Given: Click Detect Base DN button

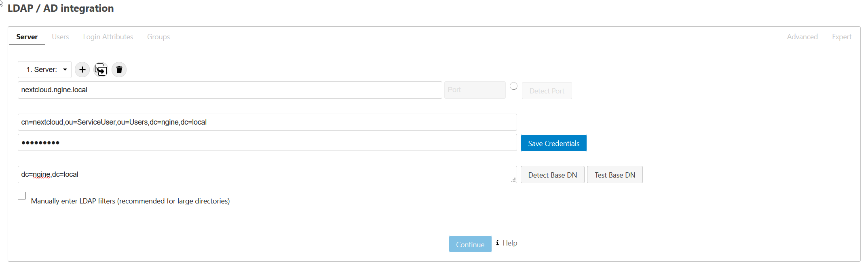Looking at the screenshot, I should 552,175.
